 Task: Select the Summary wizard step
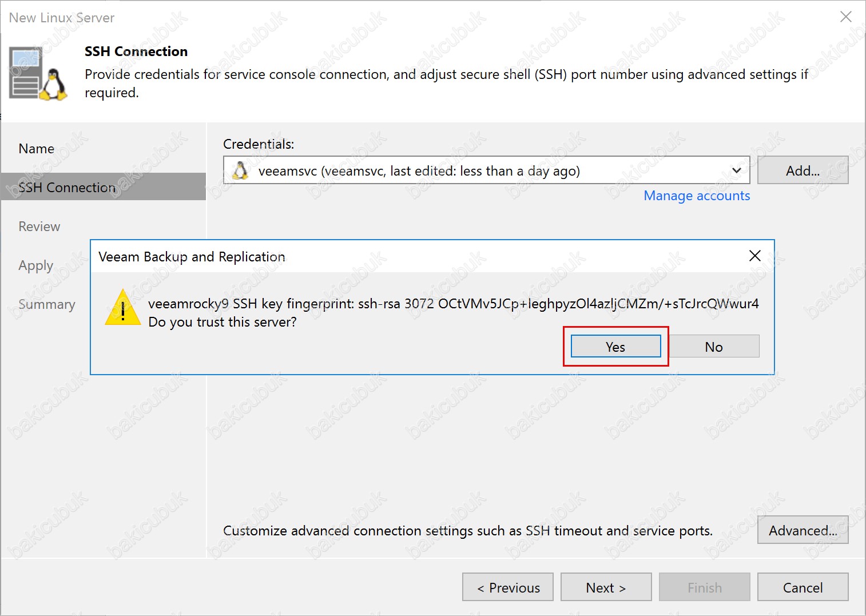[47, 304]
